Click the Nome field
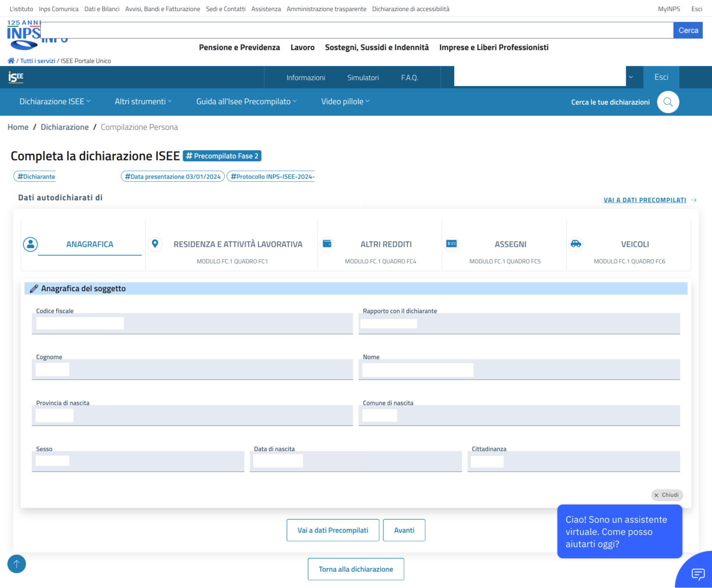The height and width of the screenshot is (588, 712). pos(519,370)
